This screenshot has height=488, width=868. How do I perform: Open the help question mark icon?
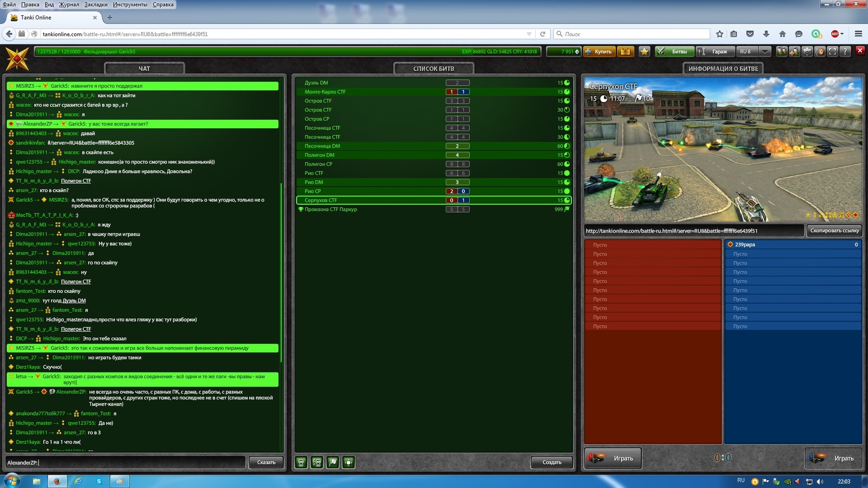pos(845,52)
